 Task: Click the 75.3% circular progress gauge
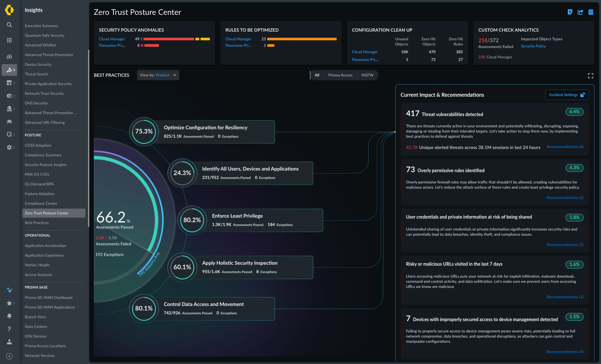point(144,132)
